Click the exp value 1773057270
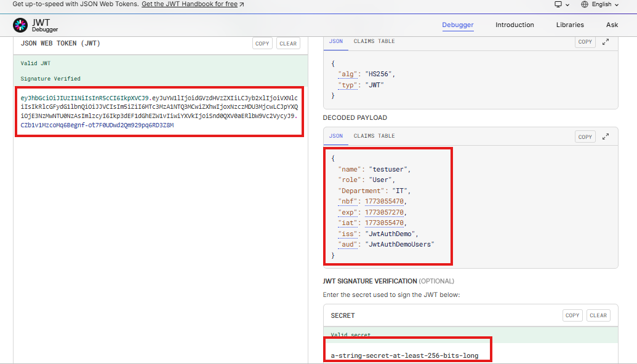Screen dimensions: 637x364 pyautogui.click(x=384, y=212)
